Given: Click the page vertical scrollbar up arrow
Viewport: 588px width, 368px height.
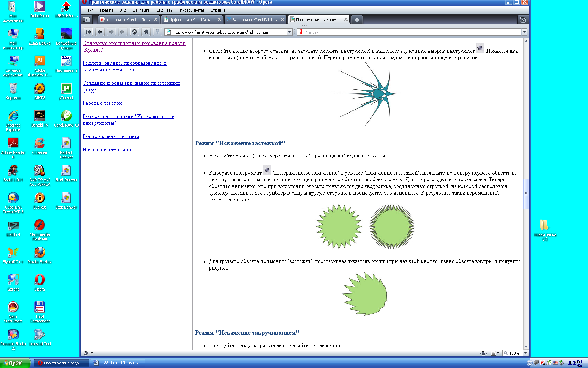Looking at the screenshot, I should click(526, 41).
